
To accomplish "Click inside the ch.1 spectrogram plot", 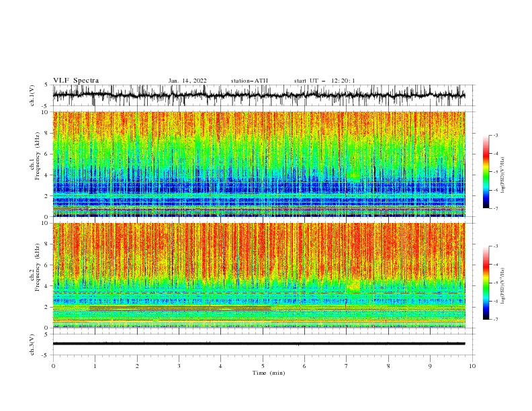I will coord(259,164).
